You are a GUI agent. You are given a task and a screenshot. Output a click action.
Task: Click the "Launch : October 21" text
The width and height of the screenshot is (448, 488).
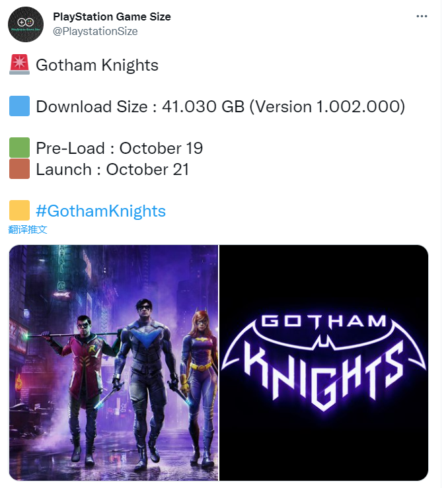click(x=112, y=169)
